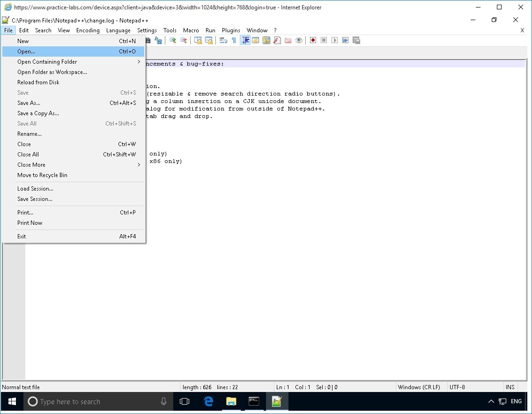Click the Playback macro icon
This screenshot has width=532, height=414.
pos(334,40)
